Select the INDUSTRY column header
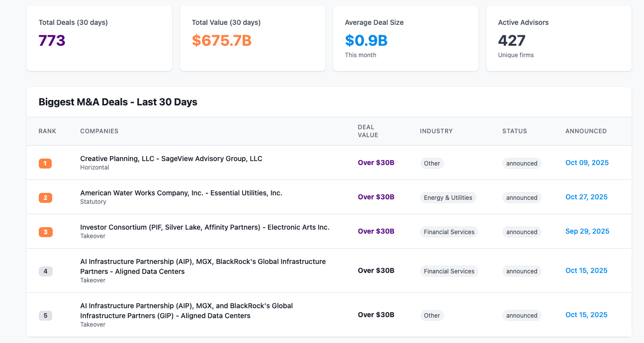 tap(436, 131)
